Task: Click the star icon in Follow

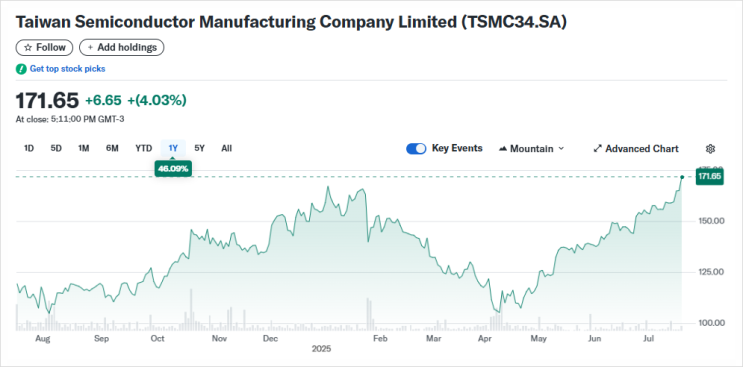Action: click(x=28, y=48)
